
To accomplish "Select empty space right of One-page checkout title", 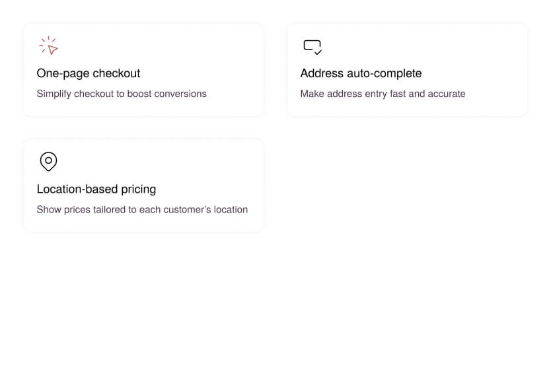I will (198, 73).
